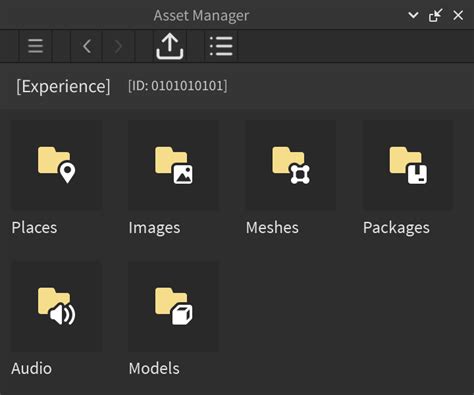The height and width of the screenshot is (395, 474).
Task: Undock the Asset Manager panel
Action: [x=435, y=15]
